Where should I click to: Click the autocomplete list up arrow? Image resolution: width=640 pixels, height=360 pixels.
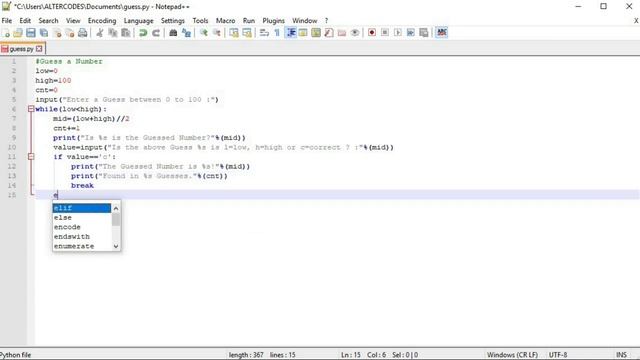[x=116, y=209]
